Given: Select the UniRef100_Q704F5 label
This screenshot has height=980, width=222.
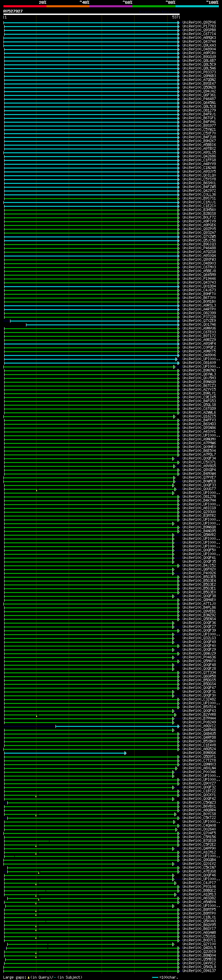Looking at the screenshot, I should click(199, 833).
